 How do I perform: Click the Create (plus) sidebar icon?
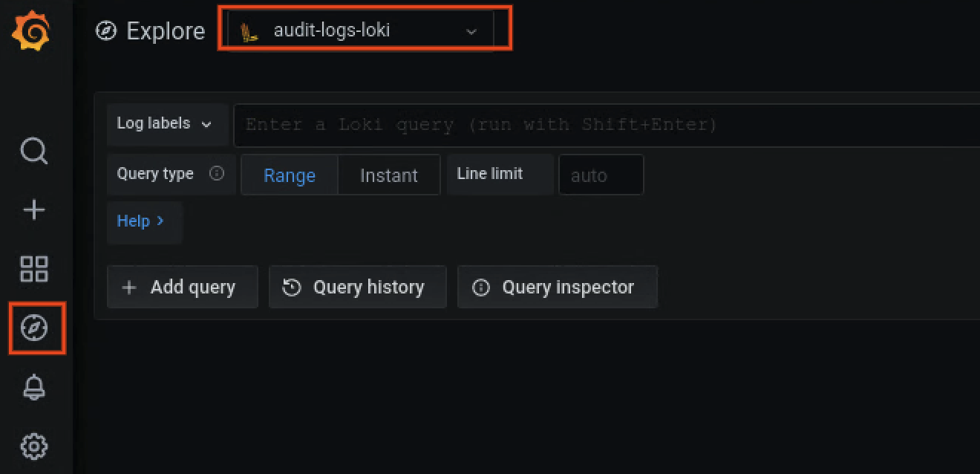pos(33,210)
